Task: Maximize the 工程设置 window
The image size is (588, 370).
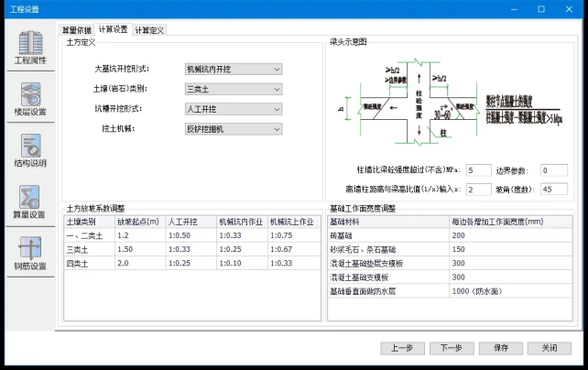Action: [x=541, y=9]
